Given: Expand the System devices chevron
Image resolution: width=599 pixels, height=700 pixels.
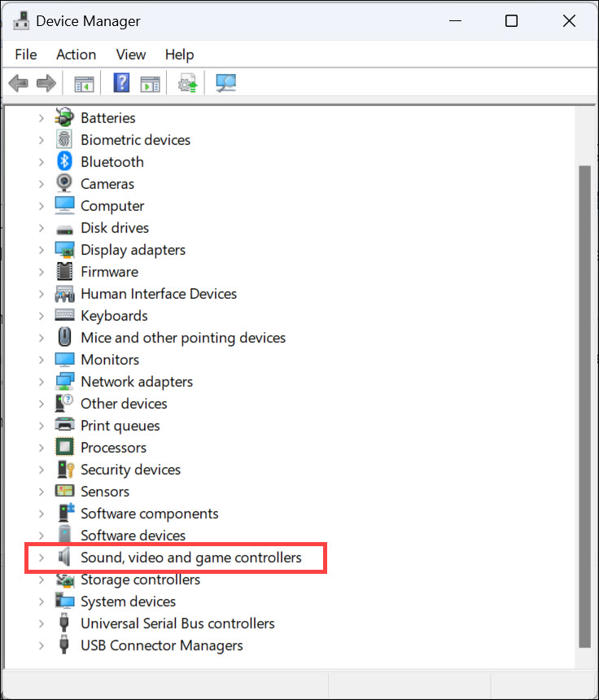Looking at the screenshot, I should click(x=41, y=602).
